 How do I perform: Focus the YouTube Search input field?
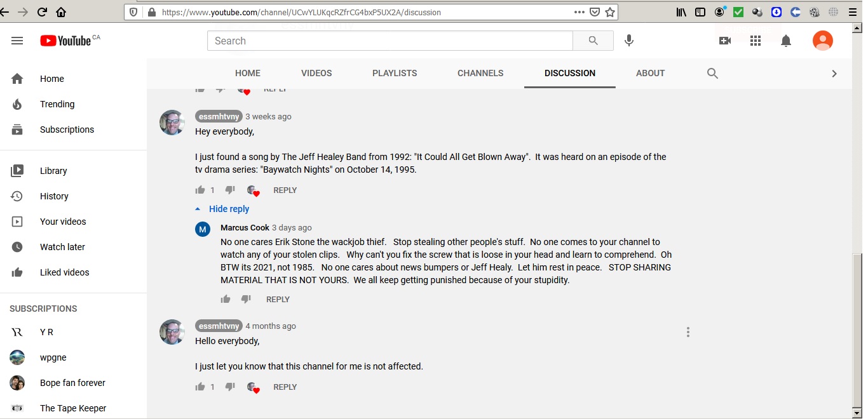coord(390,41)
